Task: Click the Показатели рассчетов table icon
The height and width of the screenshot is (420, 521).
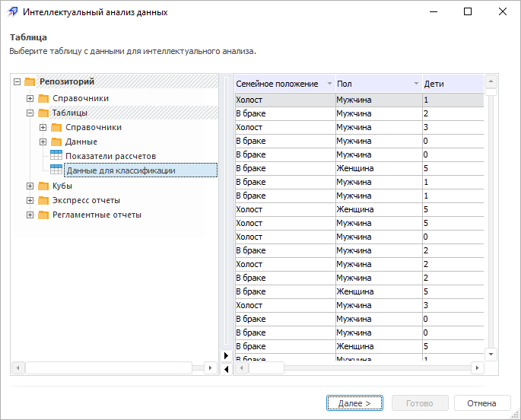Action: tap(56, 156)
